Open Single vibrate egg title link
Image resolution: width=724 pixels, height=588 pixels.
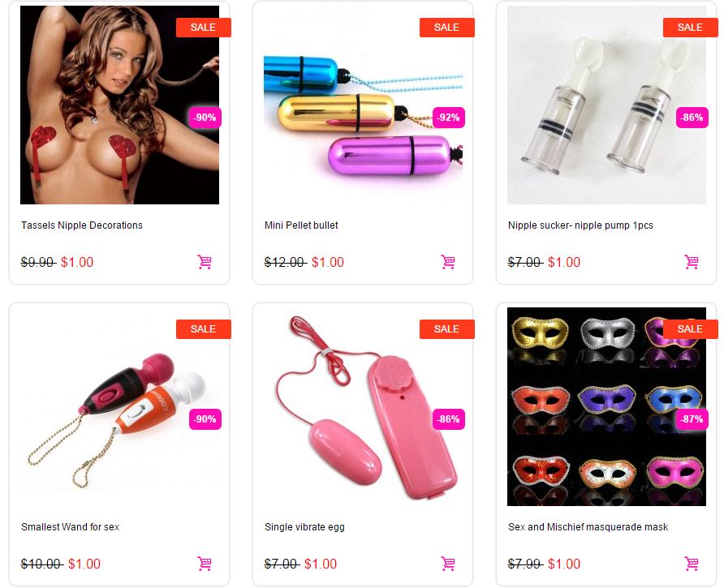[x=304, y=527]
